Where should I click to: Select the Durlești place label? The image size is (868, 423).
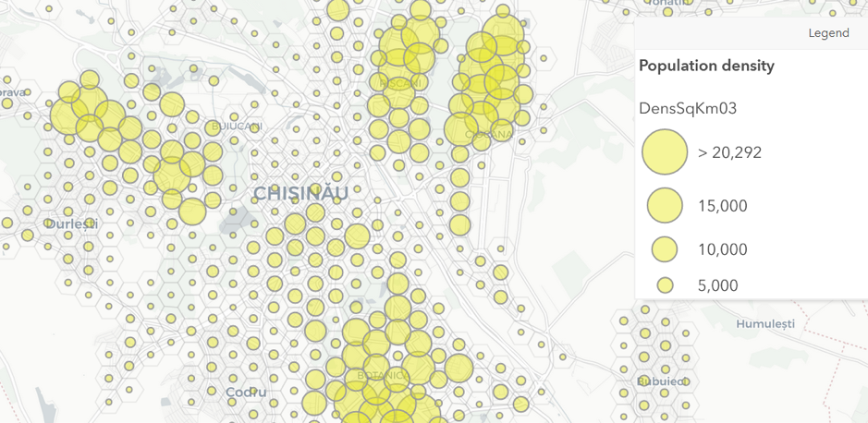coord(71,224)
